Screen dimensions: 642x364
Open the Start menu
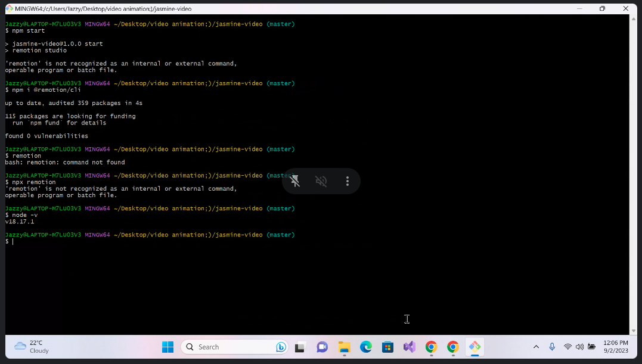tap(168, 347)
